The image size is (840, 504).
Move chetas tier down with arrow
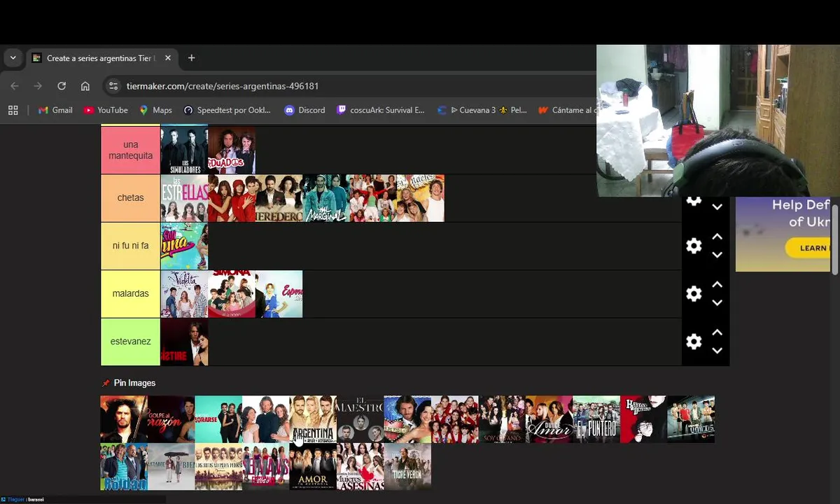point(717,206)
